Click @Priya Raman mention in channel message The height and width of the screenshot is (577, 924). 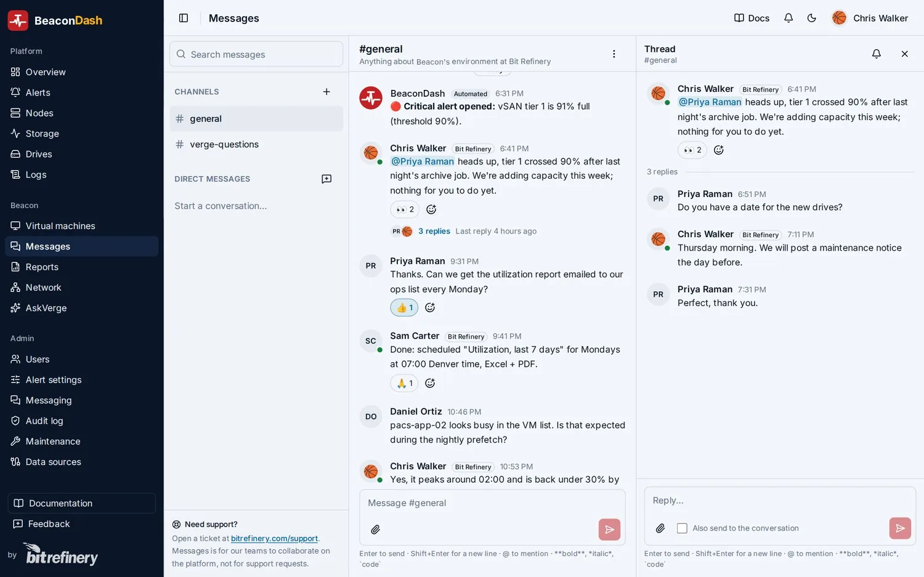tap(423, 161)
